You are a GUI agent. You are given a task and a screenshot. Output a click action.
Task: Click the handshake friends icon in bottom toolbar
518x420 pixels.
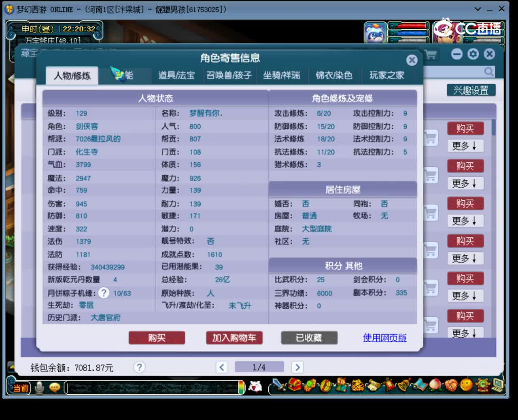(x=450, y=385)
